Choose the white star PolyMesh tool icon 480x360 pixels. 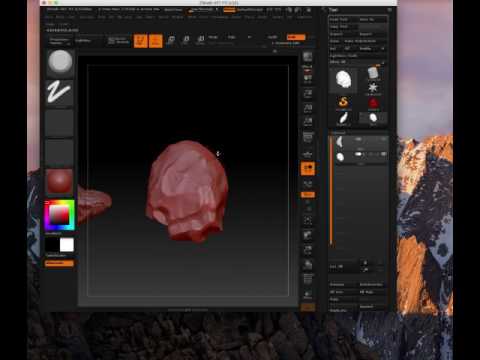(373, 88)
